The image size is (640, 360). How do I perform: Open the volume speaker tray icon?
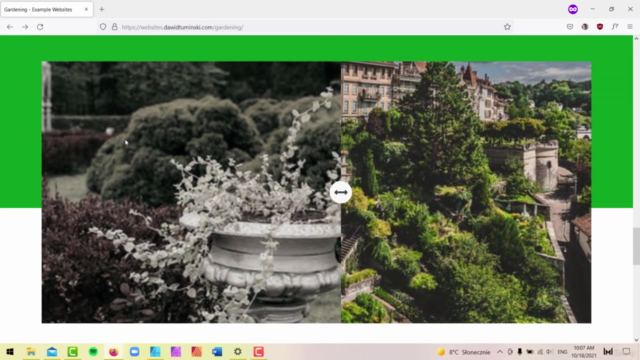click(549, 352)
